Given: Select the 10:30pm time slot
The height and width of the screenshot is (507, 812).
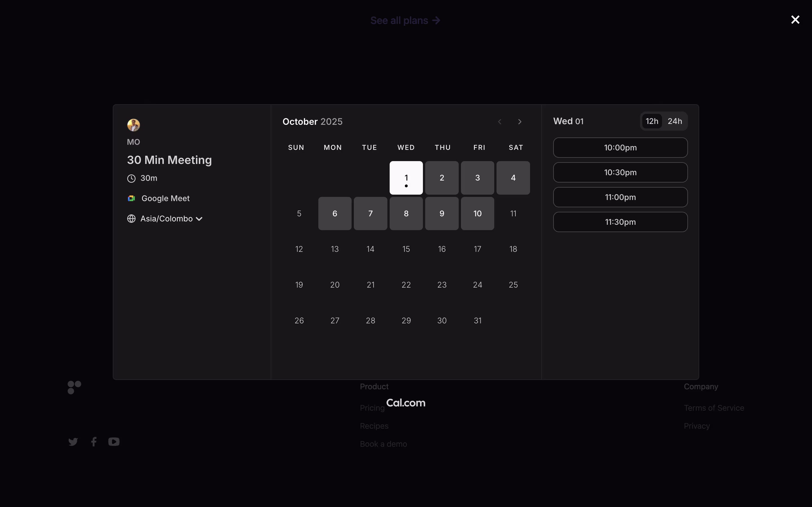Looking at the screenshot, I should (620, 172).
